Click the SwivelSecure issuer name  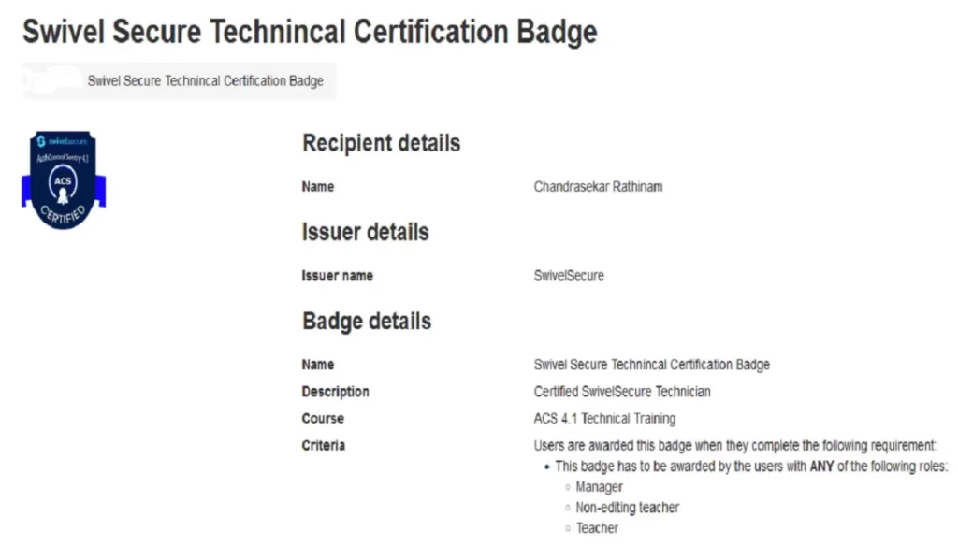[x=569, y=276]
